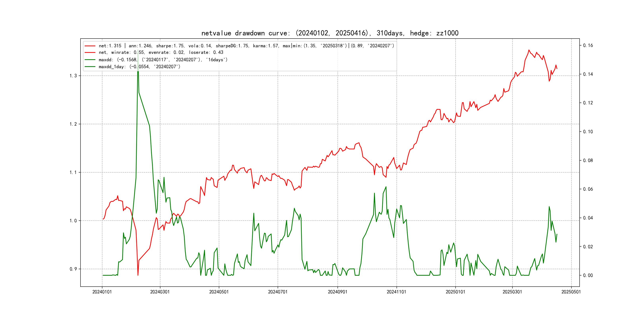Click green swatch beside maxdd -0.1568 legend entry
Screen dimensions: 644x322
90,60
